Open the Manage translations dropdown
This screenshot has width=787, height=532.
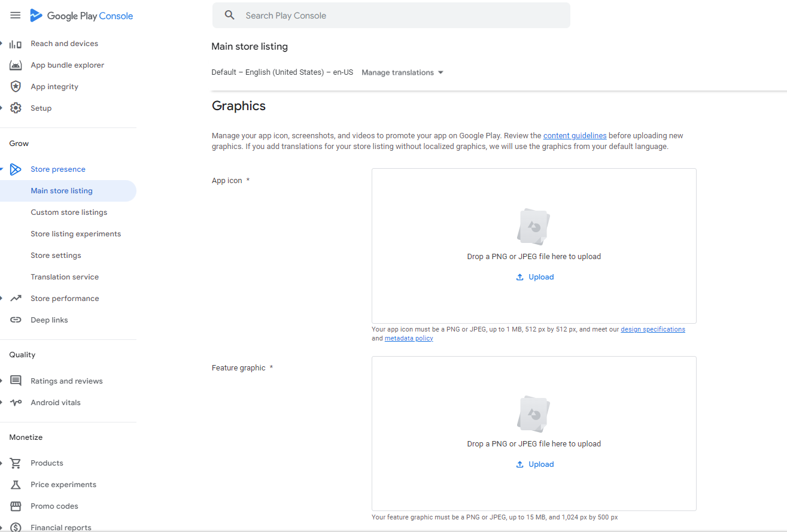click(x=402, y=72)
